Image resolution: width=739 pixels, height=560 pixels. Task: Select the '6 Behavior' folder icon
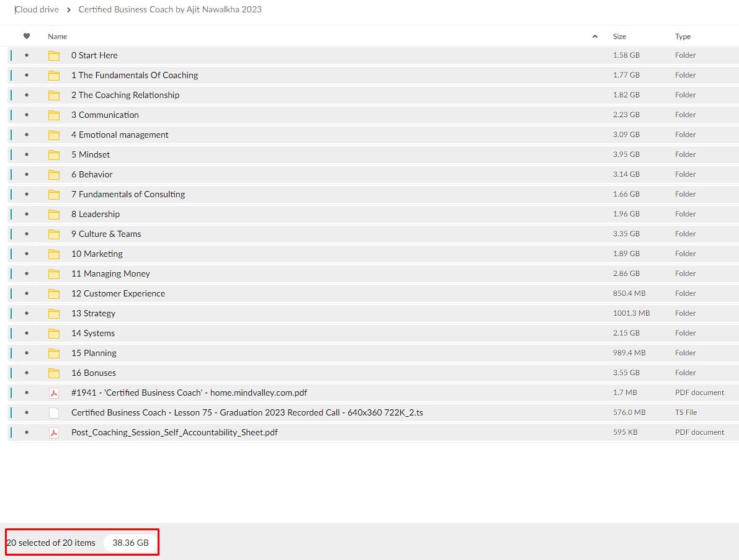pyautogui.click(x=54, y=175)
